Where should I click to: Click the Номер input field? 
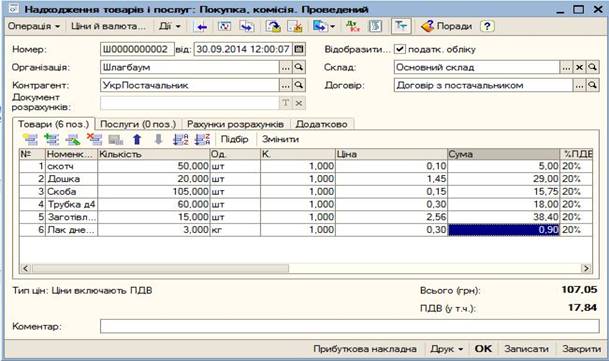(x=137, y=49)
